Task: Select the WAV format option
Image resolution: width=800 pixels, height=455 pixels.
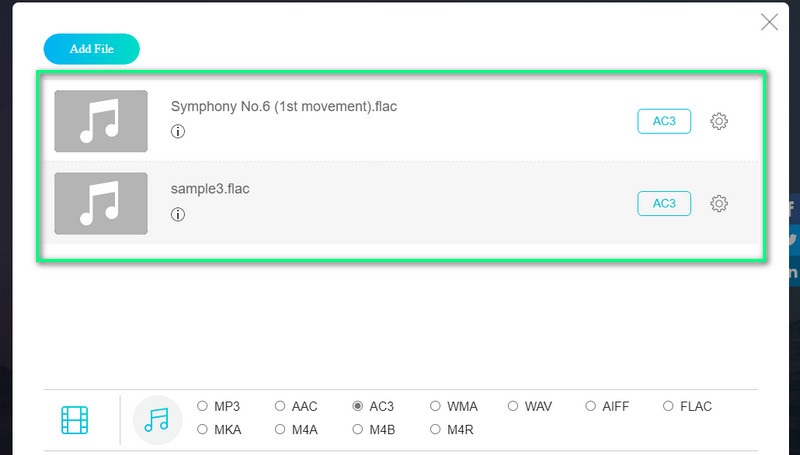Action: [x=513, y=406]
